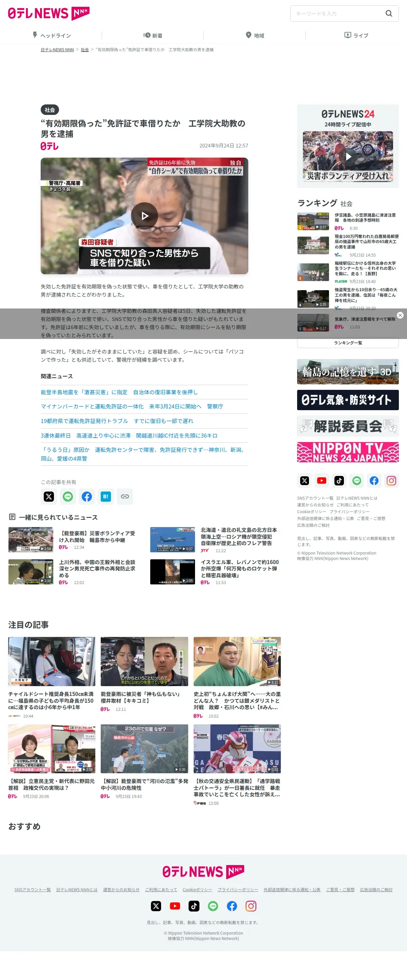Click the ランキング一覧 button
The image size is (407, 980).
(x=348, y=343)
